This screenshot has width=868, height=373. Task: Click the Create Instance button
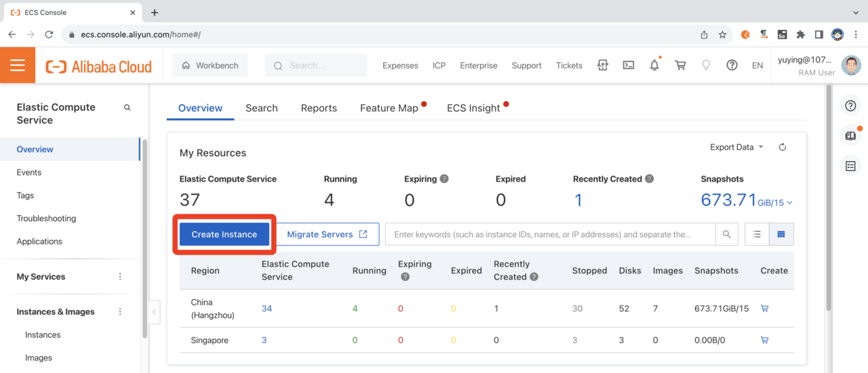[224, 235]
